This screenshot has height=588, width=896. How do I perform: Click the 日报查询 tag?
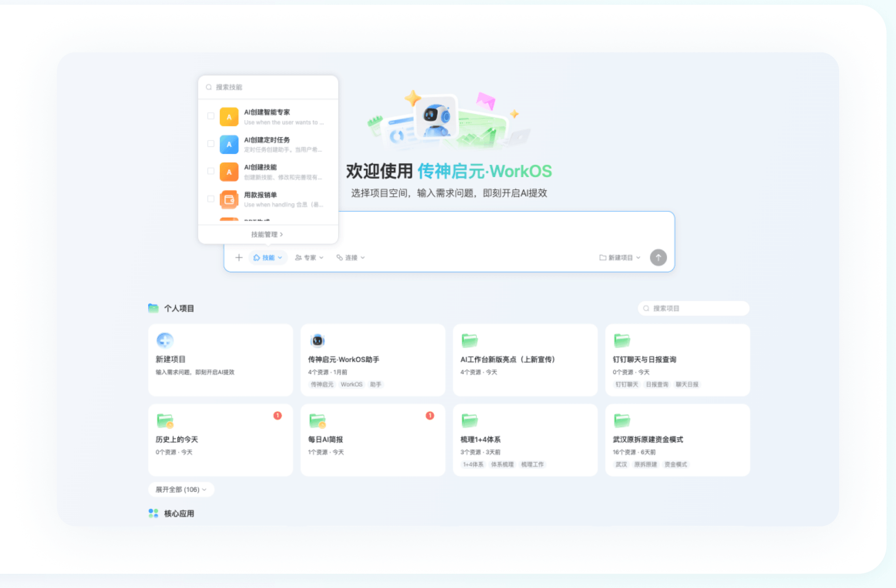(x=657, y=384)
